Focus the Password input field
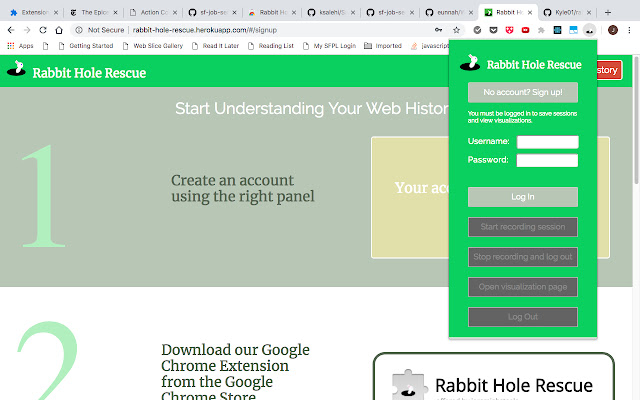The height and width of the screenshot is (400, 640). click(547, 160)
